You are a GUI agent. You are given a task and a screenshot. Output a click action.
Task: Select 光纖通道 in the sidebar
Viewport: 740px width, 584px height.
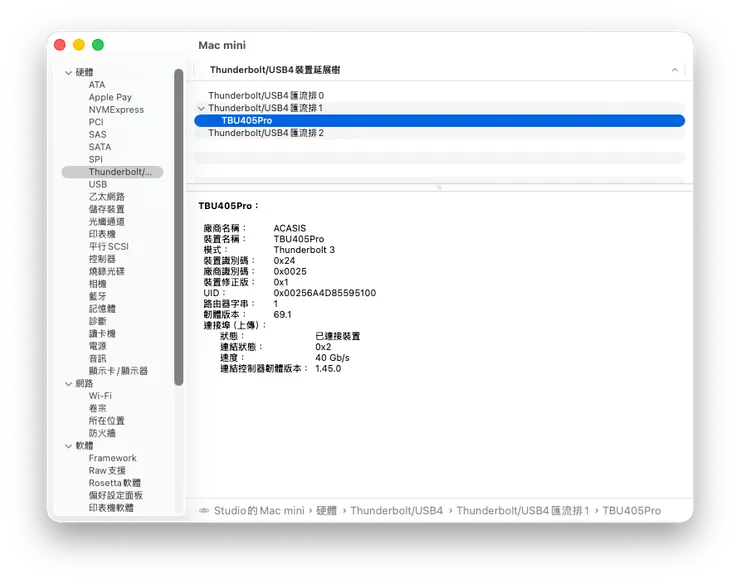(107, 221)
